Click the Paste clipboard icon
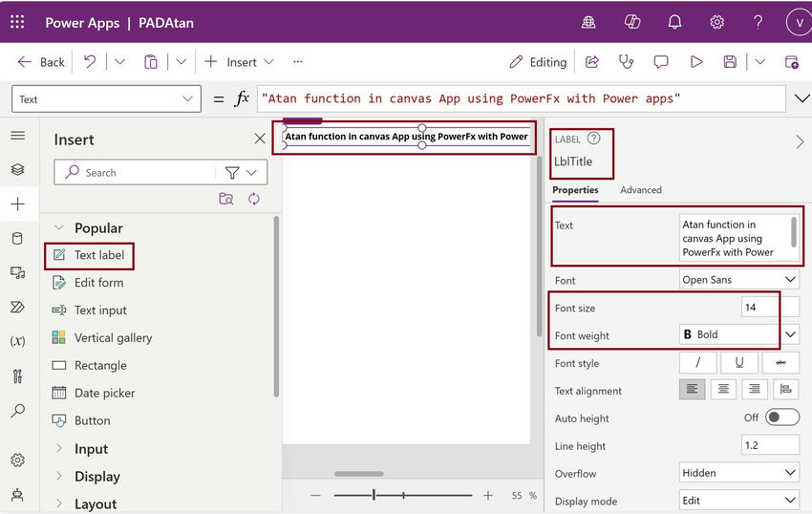812x514 pixels. [151, 62]
